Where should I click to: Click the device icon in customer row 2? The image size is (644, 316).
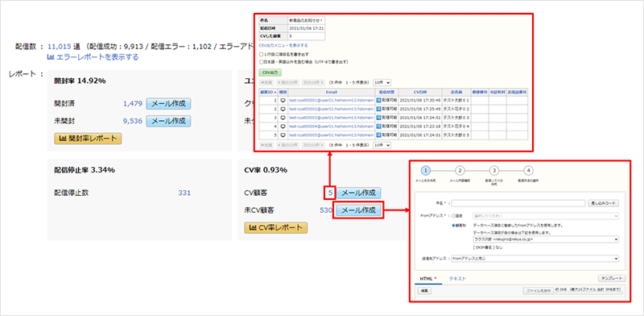[283, 109]
